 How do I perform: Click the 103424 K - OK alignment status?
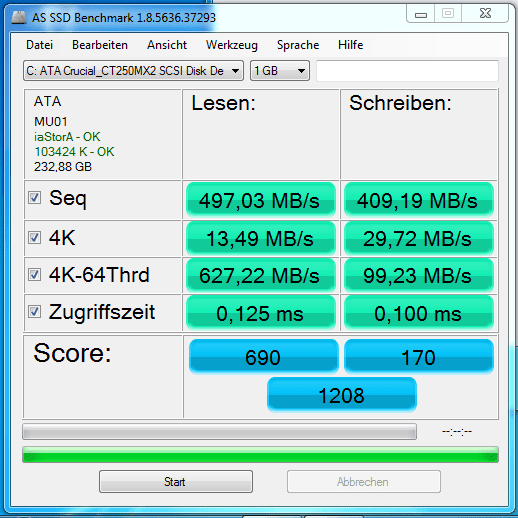[x=74, y=152]
